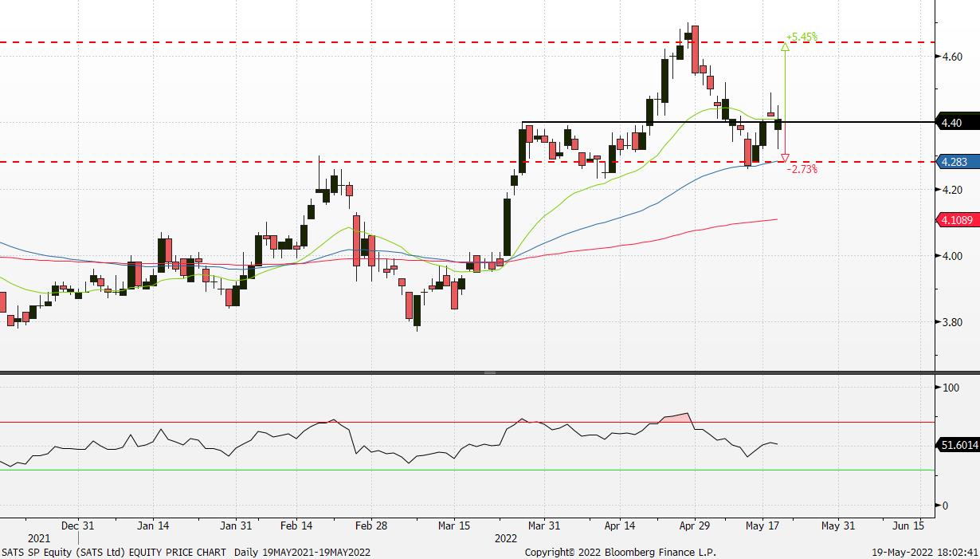The image size is (980, 559).
Task: Click the 4.00 price axis label
Action: pos(951,256)
